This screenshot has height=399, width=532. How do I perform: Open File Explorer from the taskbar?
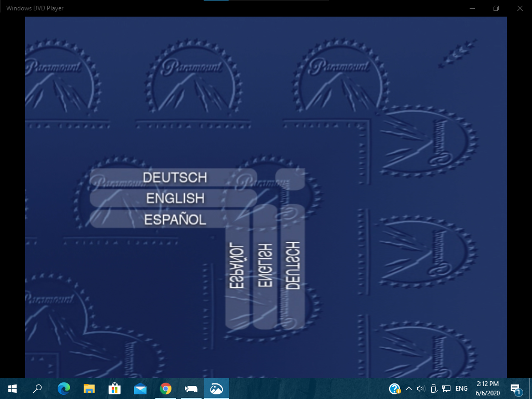coord(89,389)
